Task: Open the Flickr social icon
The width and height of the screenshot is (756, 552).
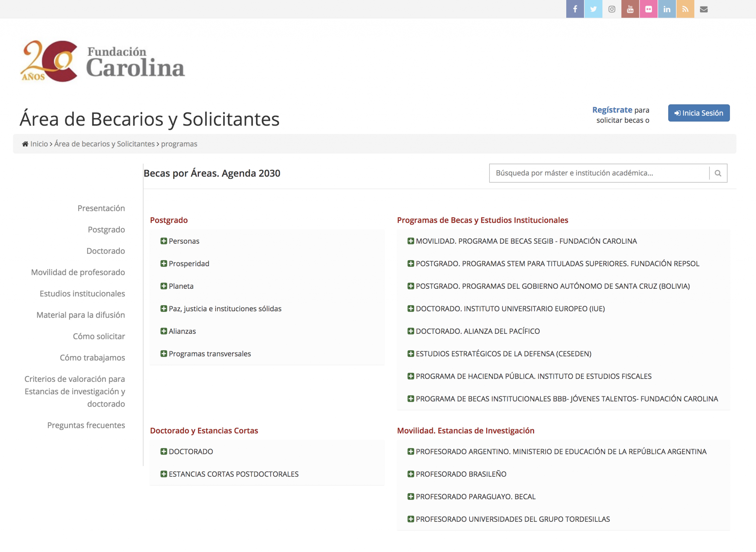Action: (x=649, y=9)
